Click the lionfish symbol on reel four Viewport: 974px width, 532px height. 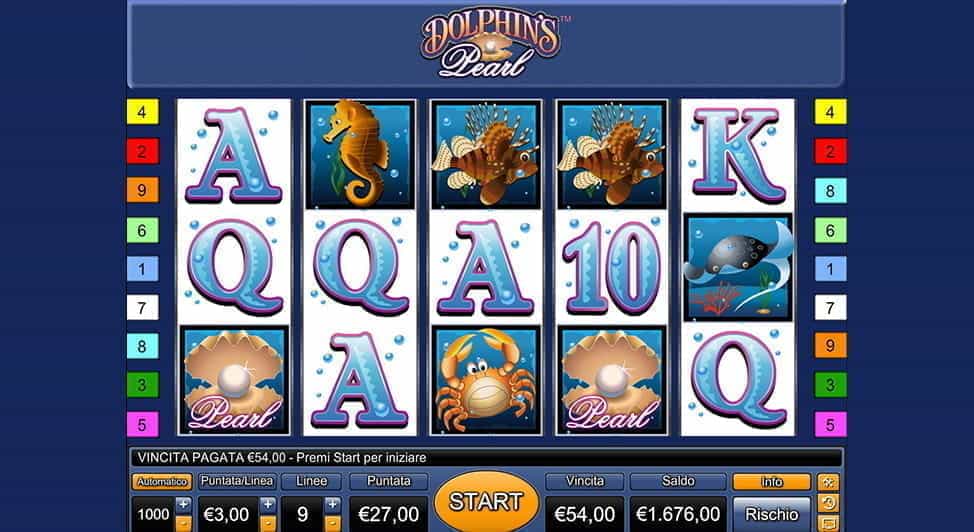[612, 154]
